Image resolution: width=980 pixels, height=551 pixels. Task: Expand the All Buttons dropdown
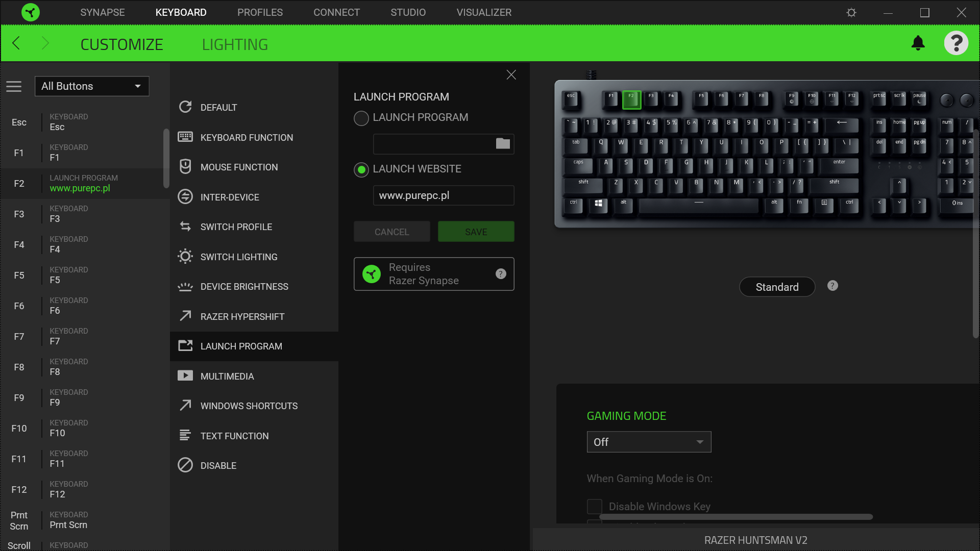[x=92, y=86]
